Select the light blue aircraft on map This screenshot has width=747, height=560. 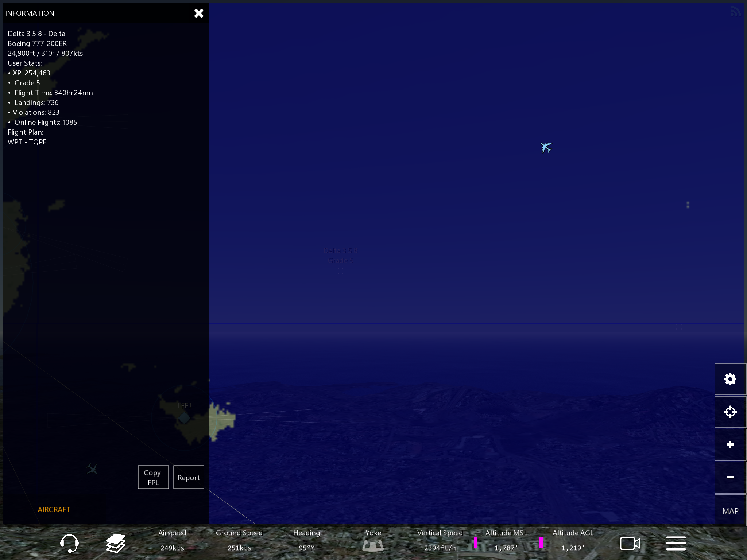[546, 148]
